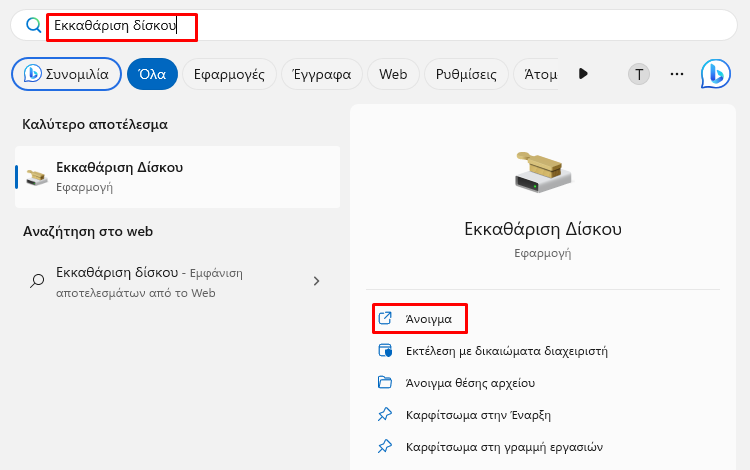Open the three-dot more options menu
The width and height of the screenshot is (750, 470).
pyautogui.click(x=677, y=74)
